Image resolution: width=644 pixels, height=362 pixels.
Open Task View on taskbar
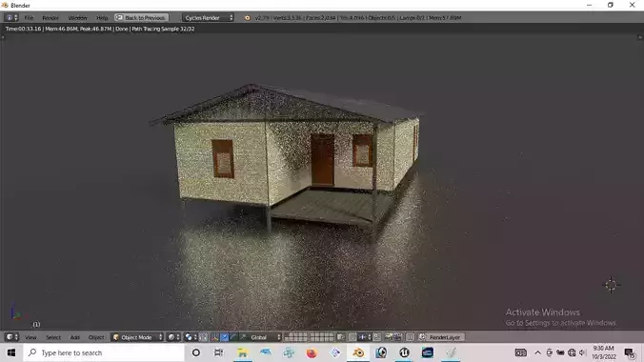(219, 352)
